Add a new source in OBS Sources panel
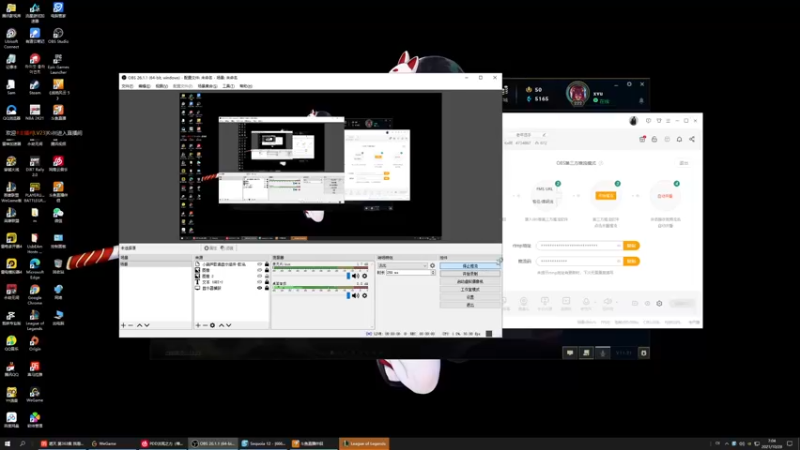The image size is (800, 450). coord(198,325)
